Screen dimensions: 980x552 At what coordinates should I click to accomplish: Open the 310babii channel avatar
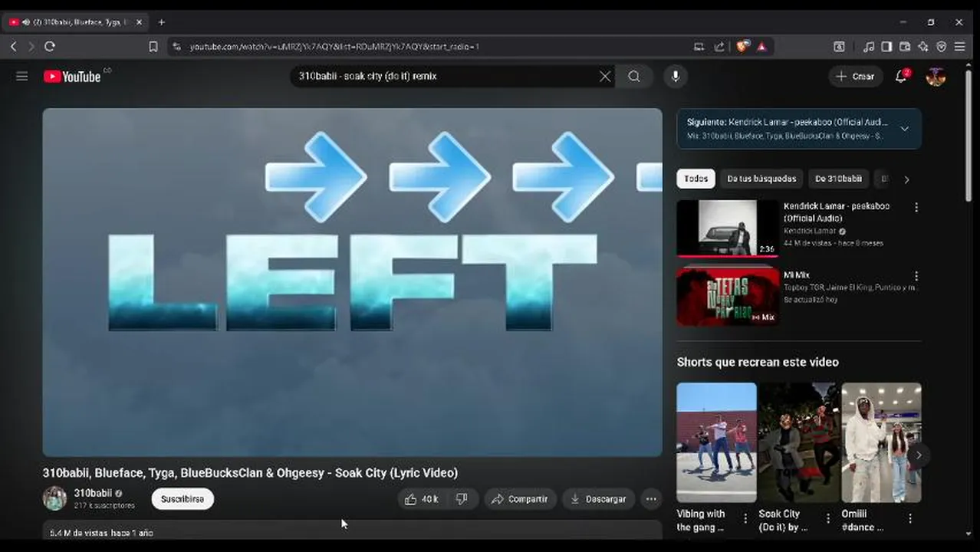click(54, 498)
